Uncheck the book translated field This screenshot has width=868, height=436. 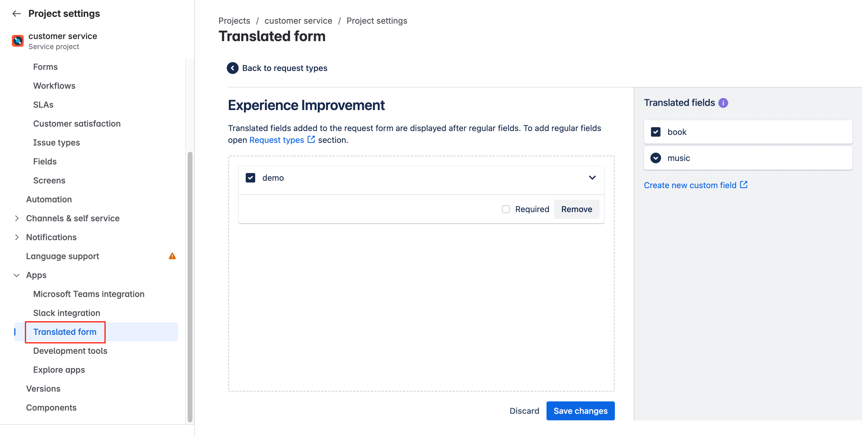[656, 132]
